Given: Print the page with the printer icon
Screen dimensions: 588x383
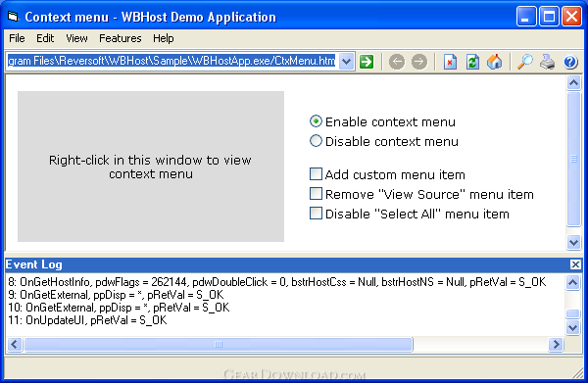Looking at the screenshot, I should [x=547, y=62].
